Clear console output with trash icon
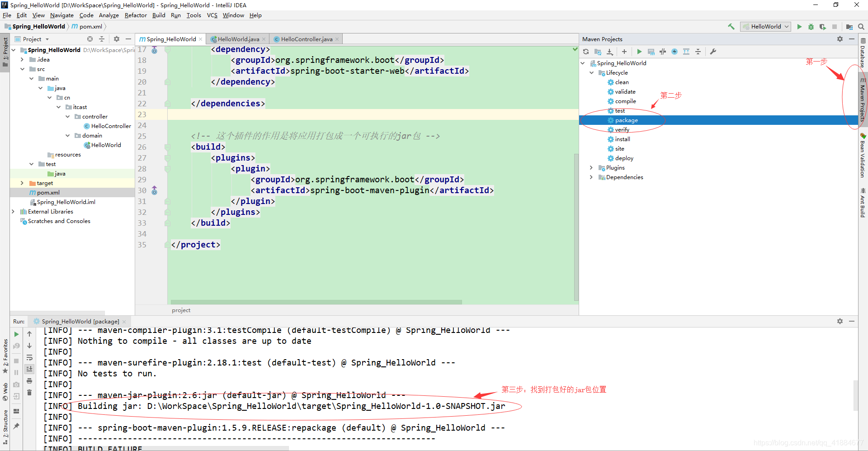 coord(29,393)
